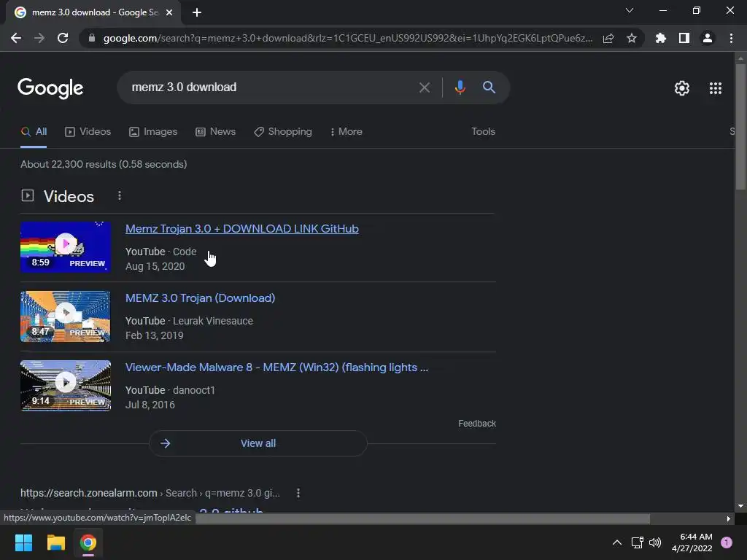Play the 8:59 Nyan cat video thumbnail
747x560 pixels.
click(66, 247)
